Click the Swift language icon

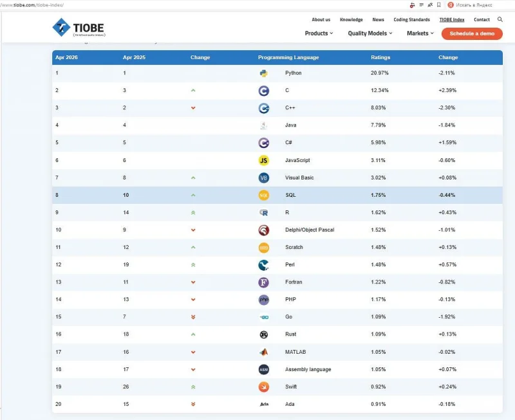264,387
